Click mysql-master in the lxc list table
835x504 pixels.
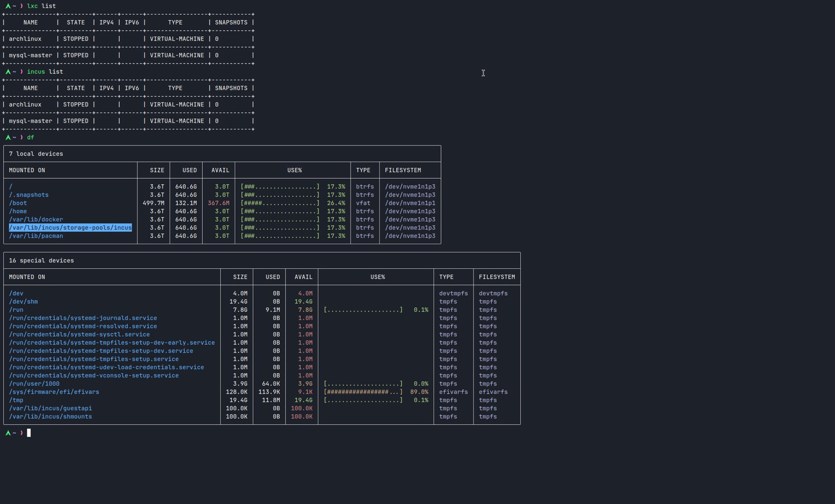pos(30,55)
